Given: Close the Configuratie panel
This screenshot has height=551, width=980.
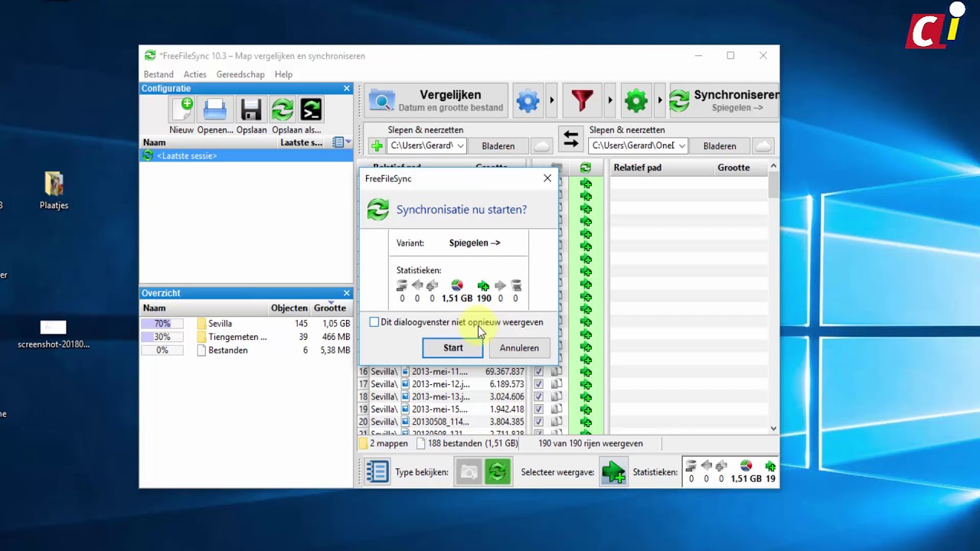Looking at the screenshot, I should point(346,88).
